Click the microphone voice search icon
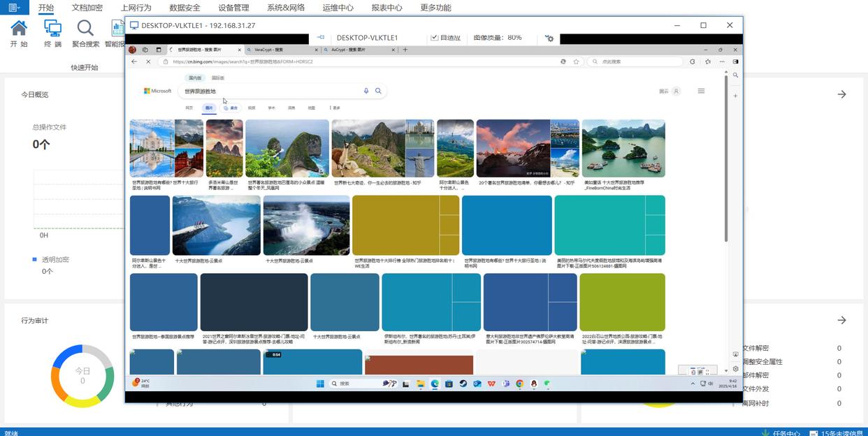This screenshot has width=868, height=436. (x=366, y=91)
